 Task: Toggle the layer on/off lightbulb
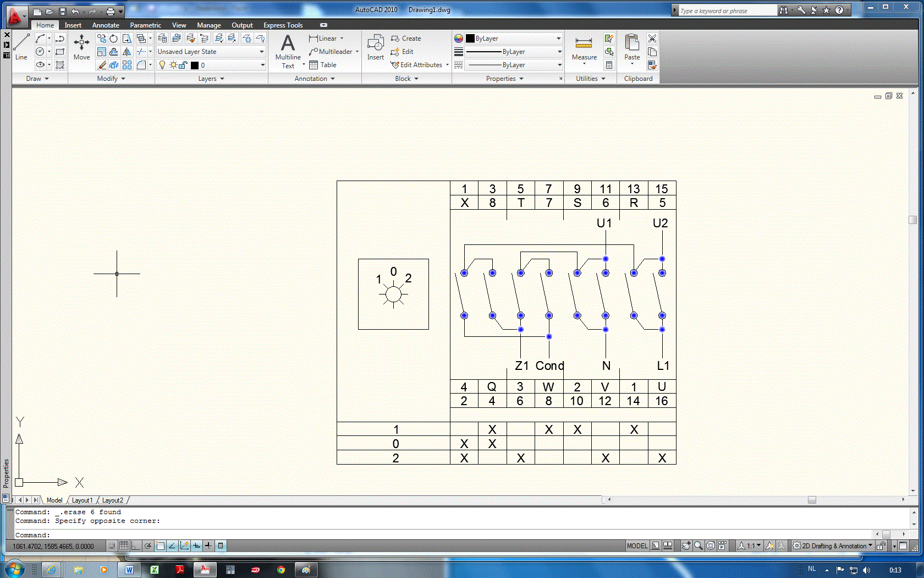coord(162,65)
